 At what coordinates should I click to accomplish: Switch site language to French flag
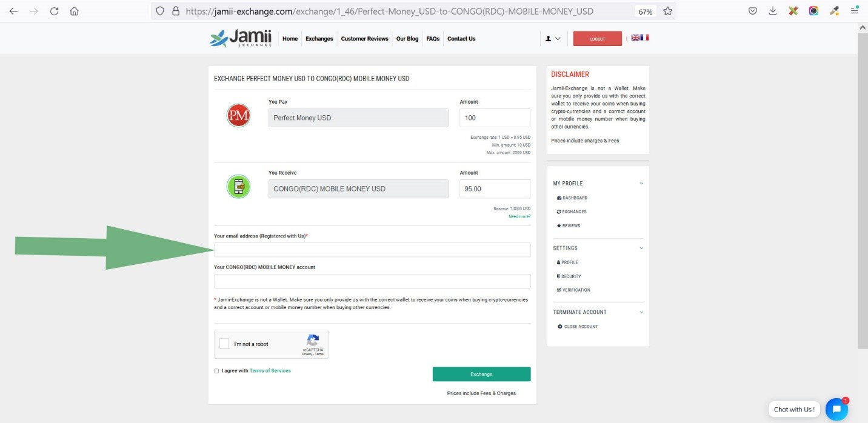coord(644,38)
